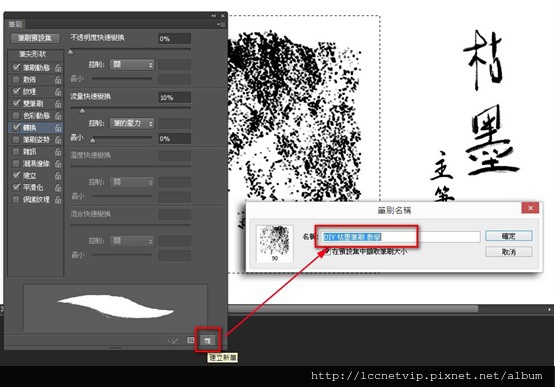This screenshot has width=555, height=387.
Task: Click the 混合快速變換 label
Action: 91,214
